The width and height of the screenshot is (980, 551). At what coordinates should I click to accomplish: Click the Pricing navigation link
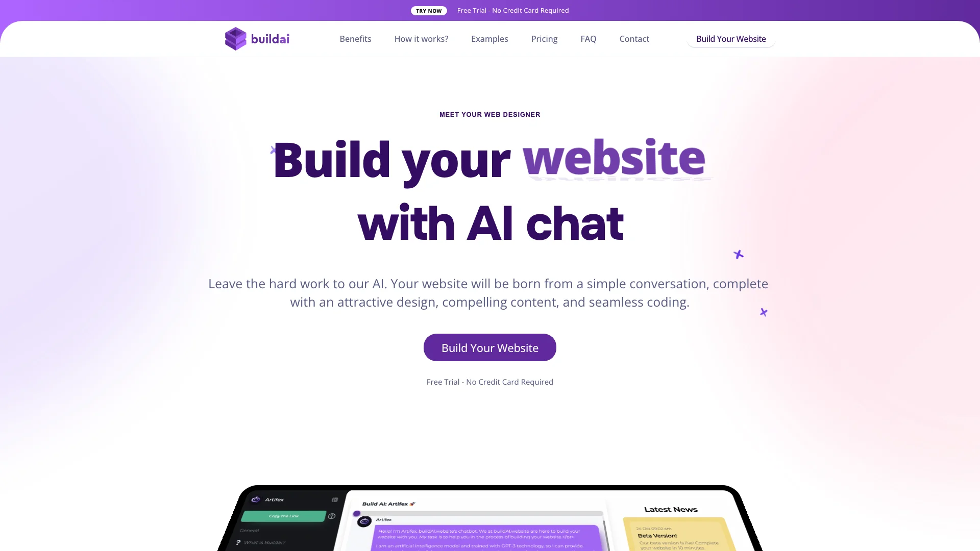click(x=544, y=38)
